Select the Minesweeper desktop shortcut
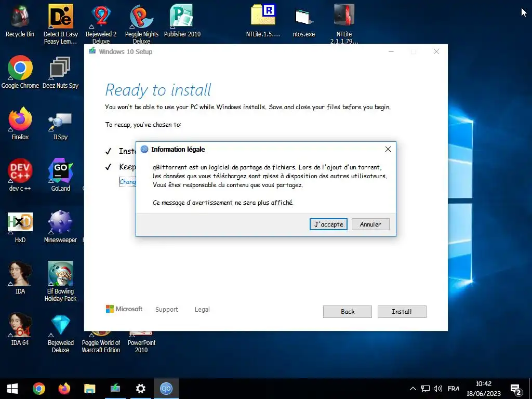 click(60, 227)
